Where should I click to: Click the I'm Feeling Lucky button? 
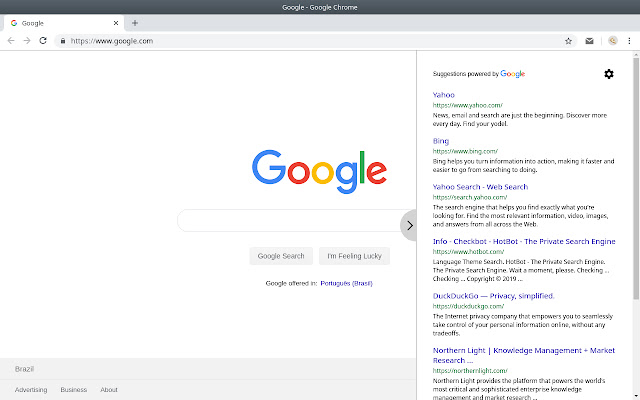click(354, 256)
